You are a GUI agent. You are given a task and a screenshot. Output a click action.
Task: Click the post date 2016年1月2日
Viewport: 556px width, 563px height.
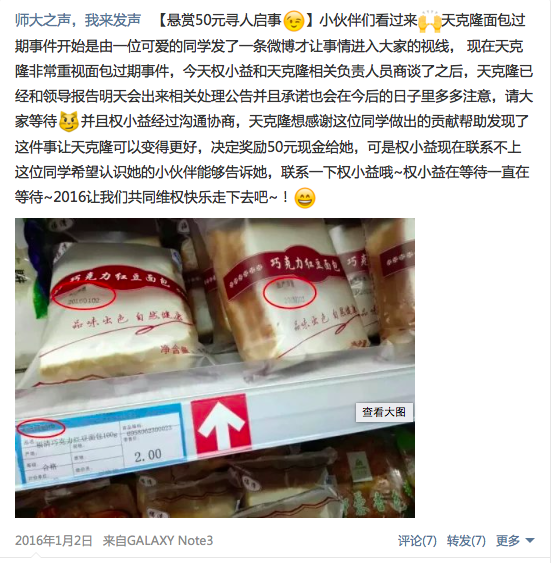pyautogui.click(x=53, y=540)
